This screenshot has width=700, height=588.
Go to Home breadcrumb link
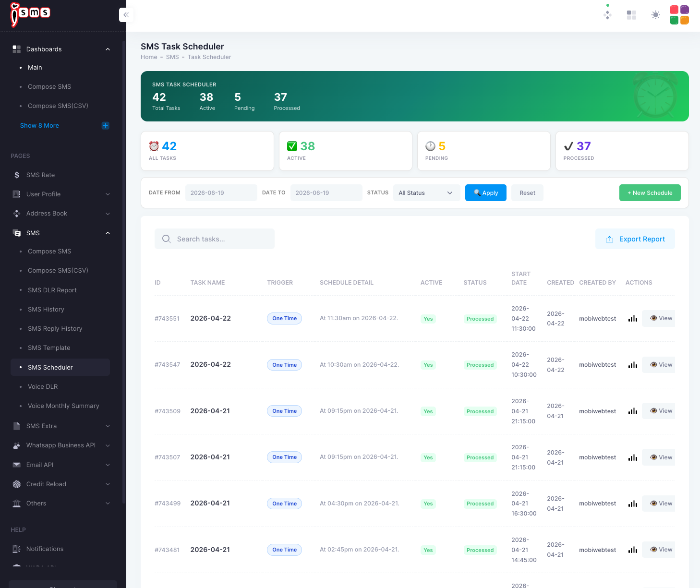click(149, 57)
